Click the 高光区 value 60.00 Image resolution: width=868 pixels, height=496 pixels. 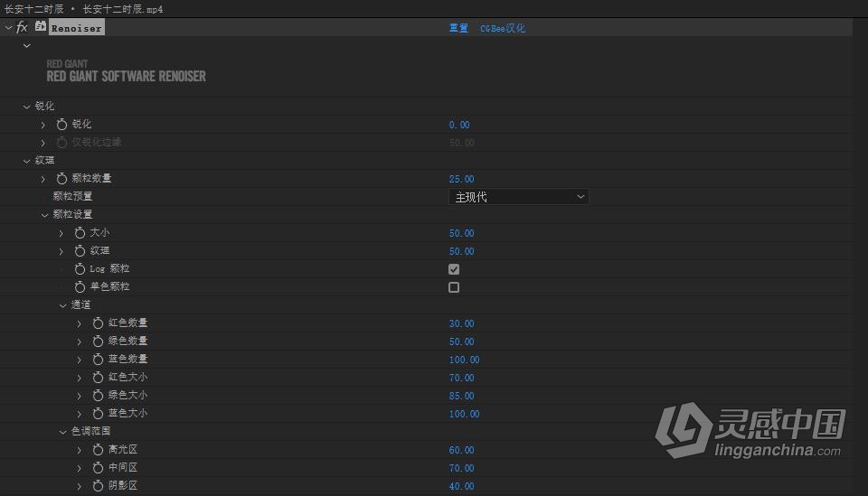pos(461,450)
